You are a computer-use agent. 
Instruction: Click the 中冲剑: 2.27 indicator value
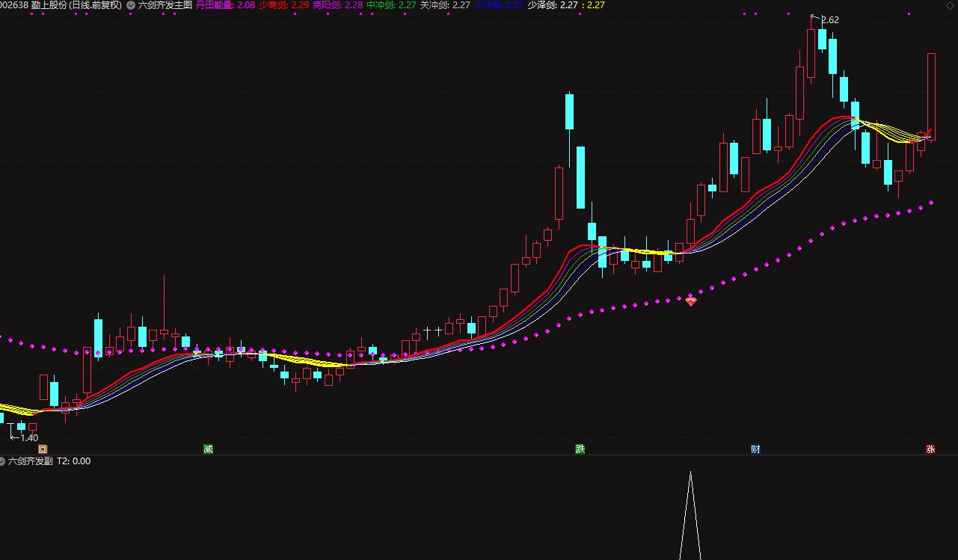click(x=391, y=4)
